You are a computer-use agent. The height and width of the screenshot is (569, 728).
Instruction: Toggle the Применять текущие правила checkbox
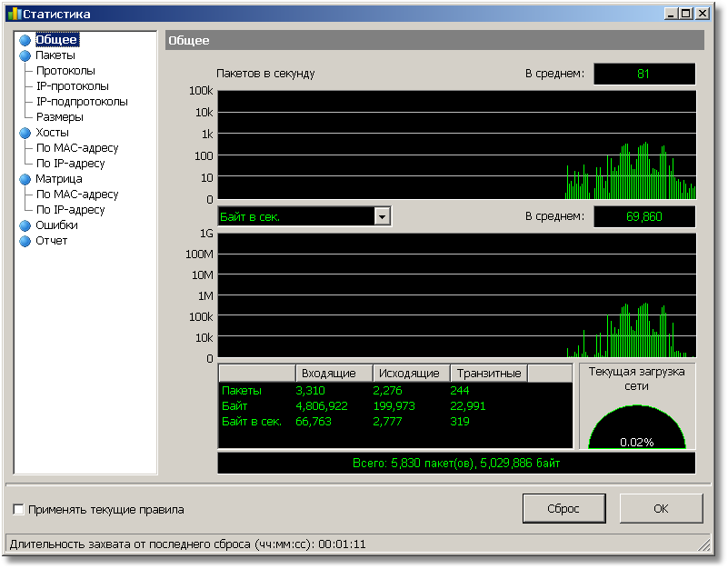[x=18, y=510]
